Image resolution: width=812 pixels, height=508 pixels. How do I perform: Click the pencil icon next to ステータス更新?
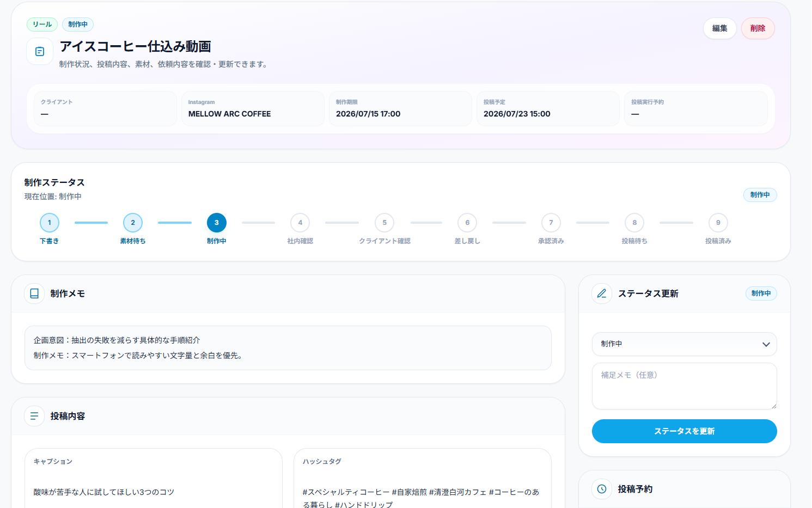602,293
